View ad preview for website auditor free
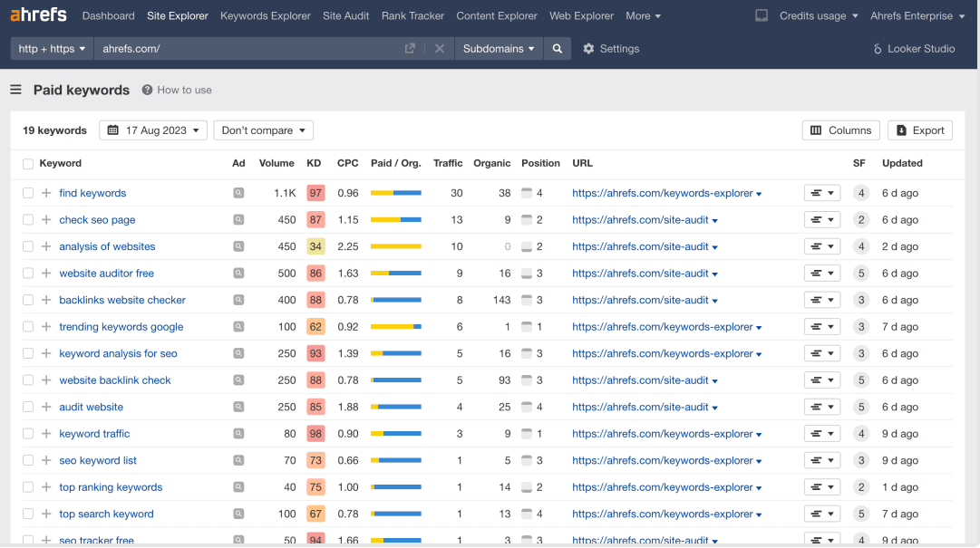This screenshot has height=548, width=980. (x=238, y=274)
